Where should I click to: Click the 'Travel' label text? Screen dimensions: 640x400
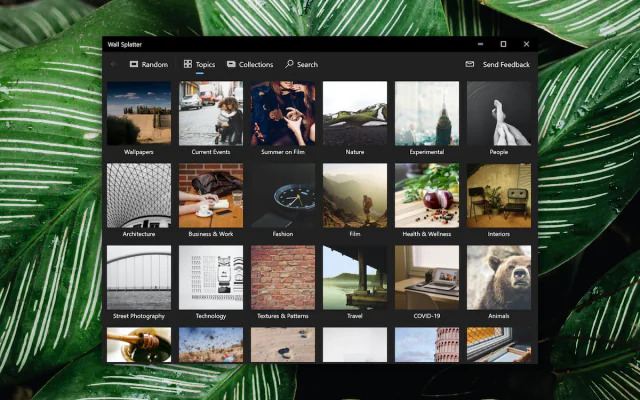(355, 316)
